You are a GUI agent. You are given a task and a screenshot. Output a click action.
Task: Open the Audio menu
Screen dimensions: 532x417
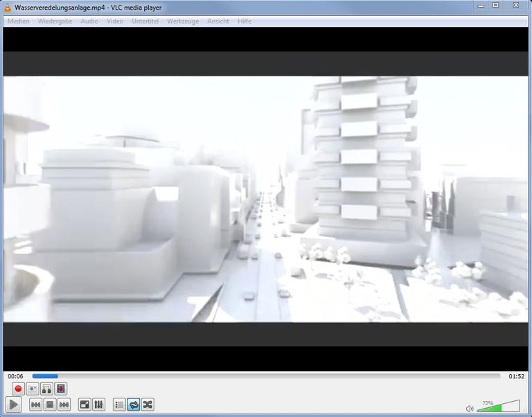[89, 21]
